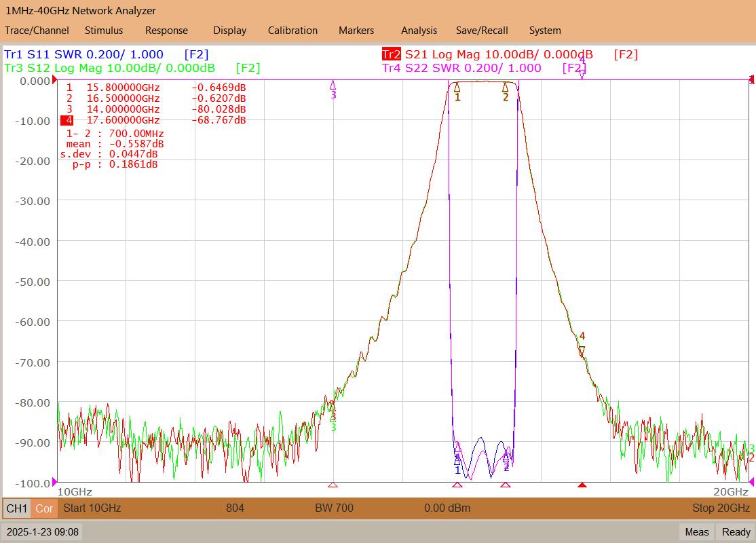The image size is (756, 543).
Task: Click marker 3 row at 14.000000GHz
Action: tap(155, 109)
